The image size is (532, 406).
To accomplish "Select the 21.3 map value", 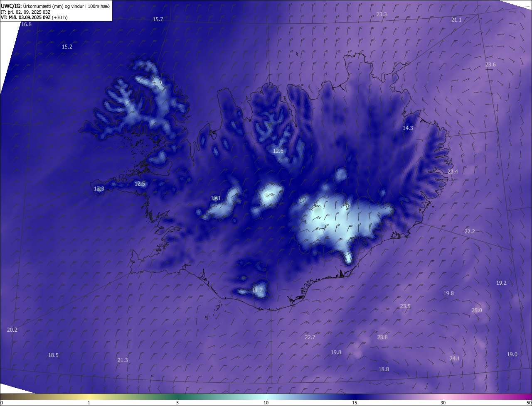I will pyautogui.click(x=123, y=360).
